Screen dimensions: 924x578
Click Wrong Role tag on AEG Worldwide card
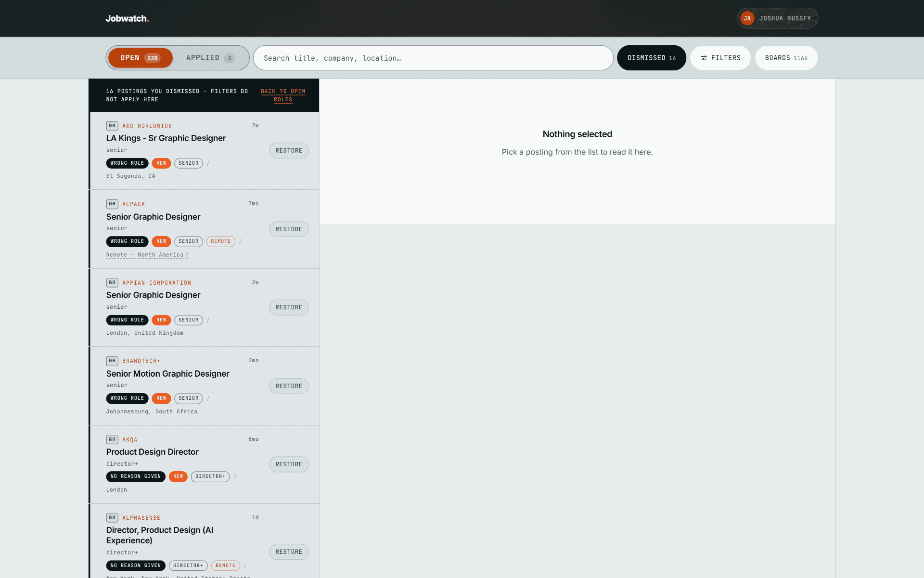click(127, 163)
